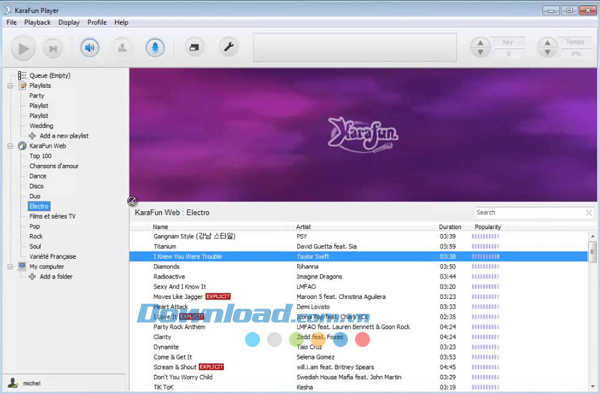Toggle the lead vocals person icon

(122, 48)
